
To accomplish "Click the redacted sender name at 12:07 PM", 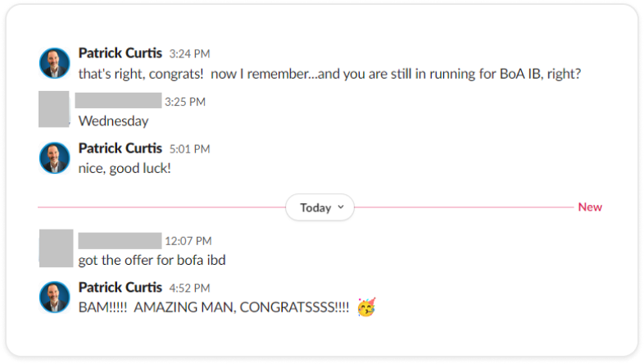I will [120, 241].
